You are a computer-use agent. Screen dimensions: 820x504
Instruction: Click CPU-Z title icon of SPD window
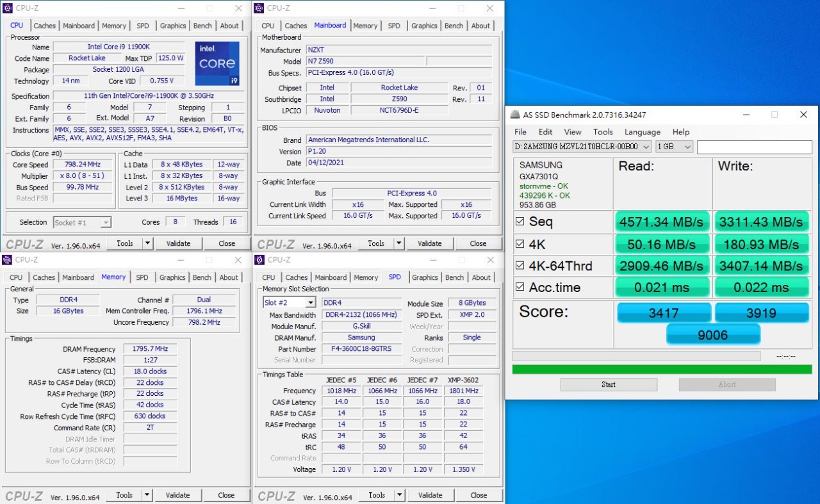(259, 260)
